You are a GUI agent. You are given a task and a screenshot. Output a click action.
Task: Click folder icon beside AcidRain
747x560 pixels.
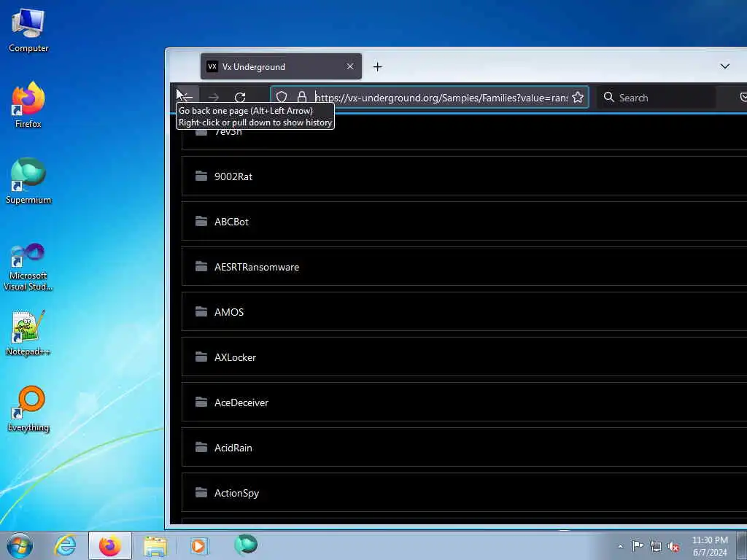tap(201, 448)
